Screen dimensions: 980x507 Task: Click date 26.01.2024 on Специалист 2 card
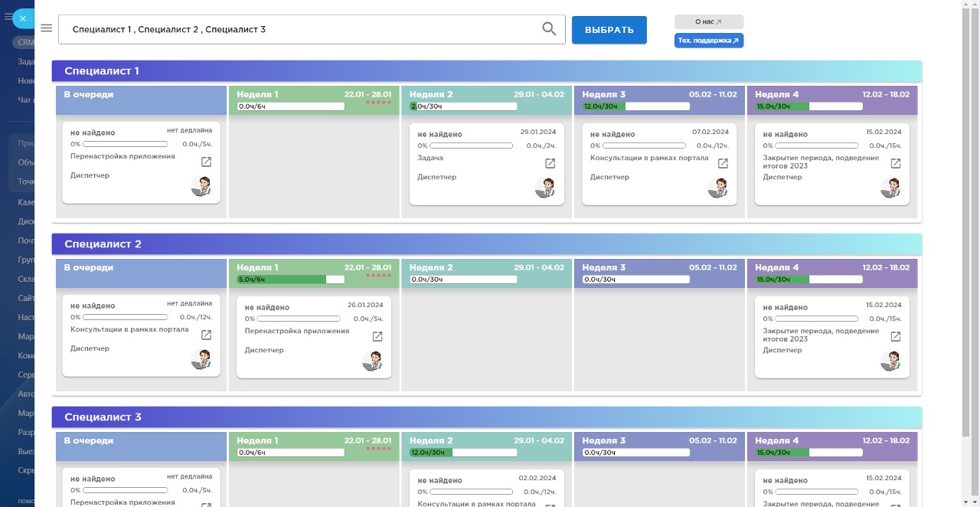pos(366,305)
